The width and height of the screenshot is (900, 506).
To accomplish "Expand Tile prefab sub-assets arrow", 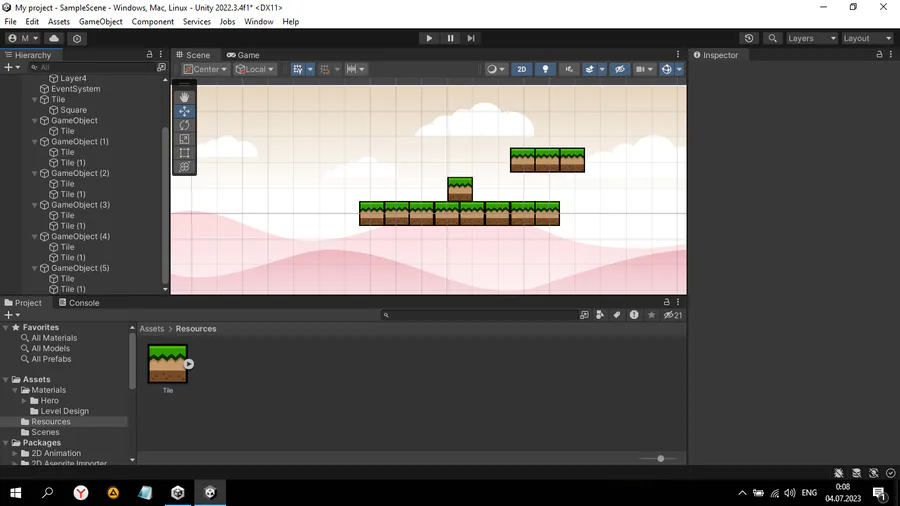I will click(x=189, y=364).
